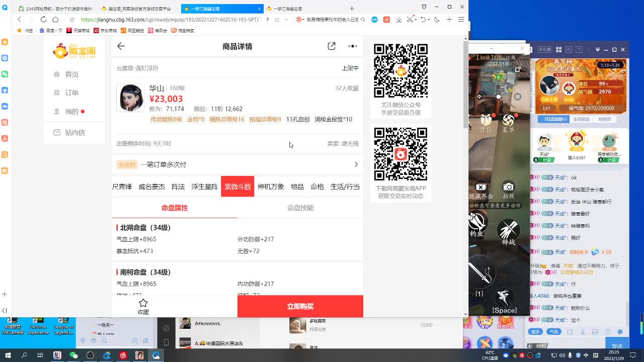Select the 全民星战 tab in live panel
This screenshot has width=644, height=362.
point(581,119)
